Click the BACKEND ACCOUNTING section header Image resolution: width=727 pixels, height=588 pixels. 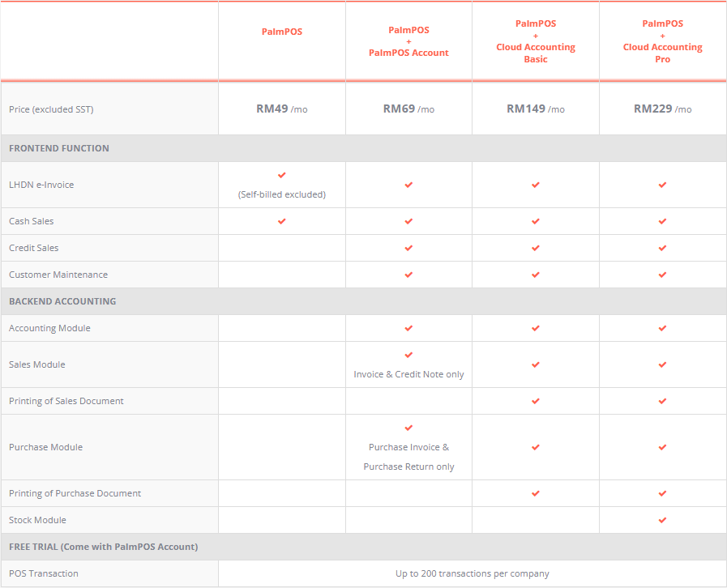click(x=62, y=301)
